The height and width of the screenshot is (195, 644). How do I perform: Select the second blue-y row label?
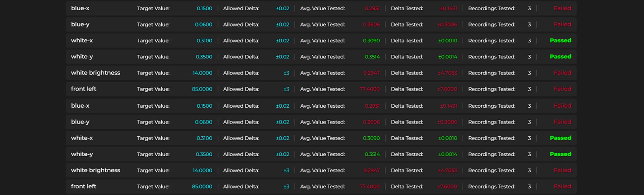point(80,122)
